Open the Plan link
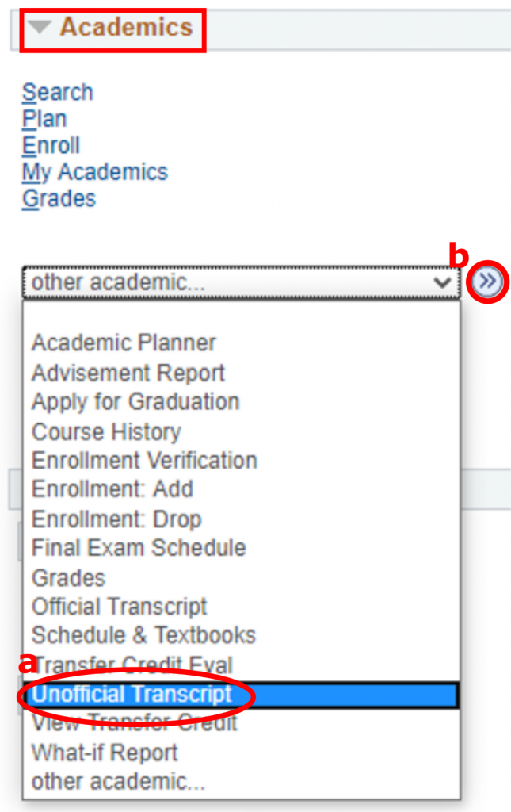This screenshot has width=511, height=812. pos(44,119)
